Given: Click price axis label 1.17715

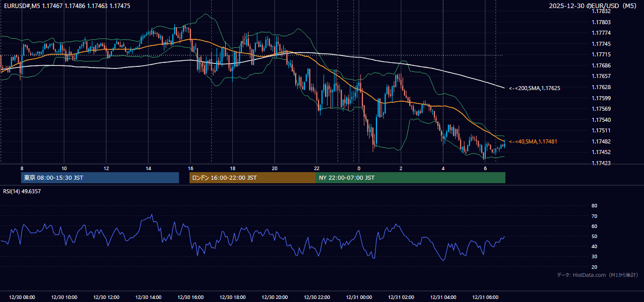Looking at the screenshot, I should [602, 54].
